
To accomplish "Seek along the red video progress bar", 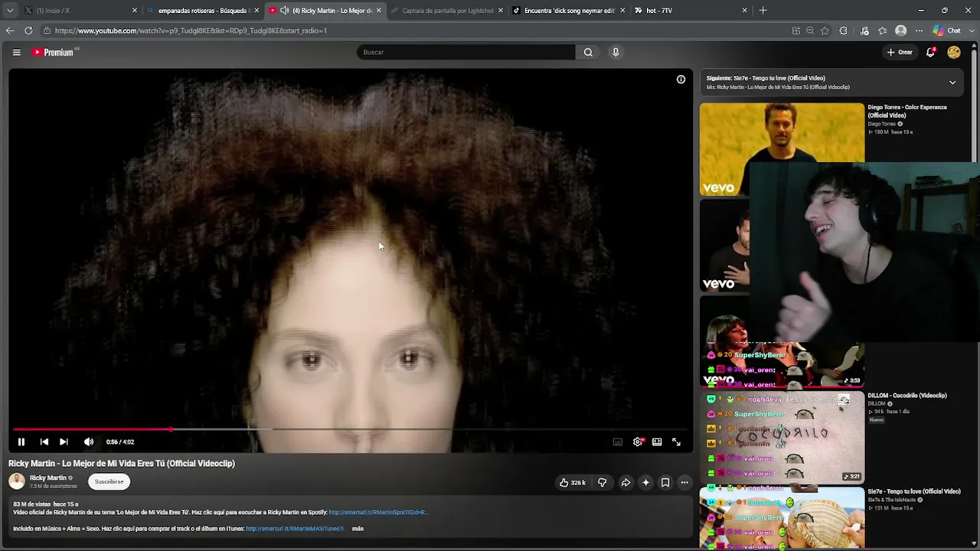I will pyautogui.click(x=351, y=429).
